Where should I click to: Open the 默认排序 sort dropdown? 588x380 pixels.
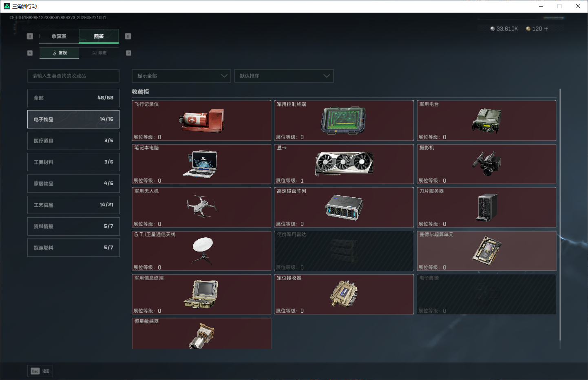click(284, 76)
